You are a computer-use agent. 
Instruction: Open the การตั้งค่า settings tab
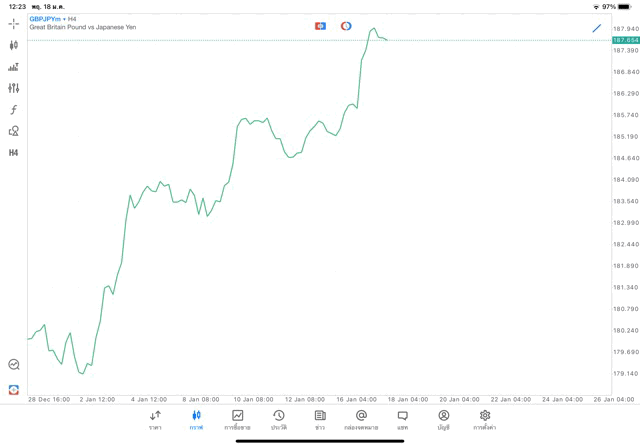point(485,420)
